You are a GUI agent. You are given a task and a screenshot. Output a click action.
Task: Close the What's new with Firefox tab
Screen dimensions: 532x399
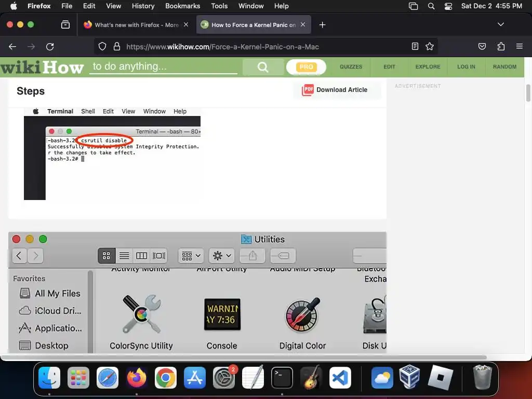point(186,24)
